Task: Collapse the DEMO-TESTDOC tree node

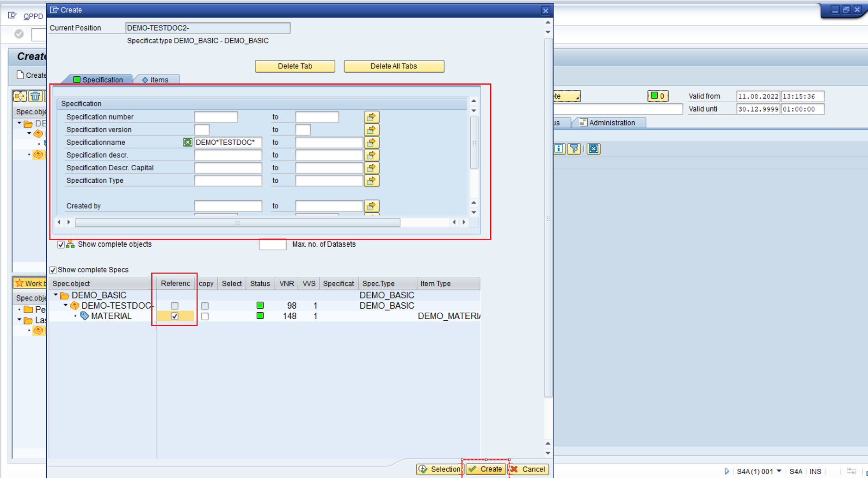Action: click(66, 305)
